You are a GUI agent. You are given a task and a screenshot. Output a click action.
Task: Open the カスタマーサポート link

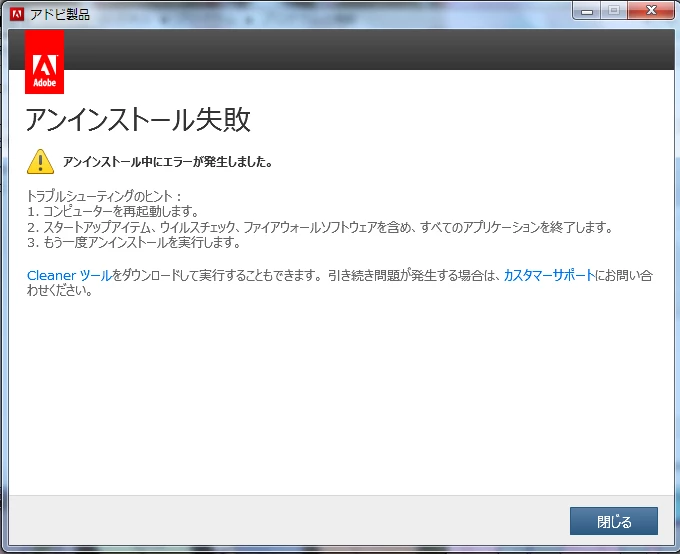[549, 275]
